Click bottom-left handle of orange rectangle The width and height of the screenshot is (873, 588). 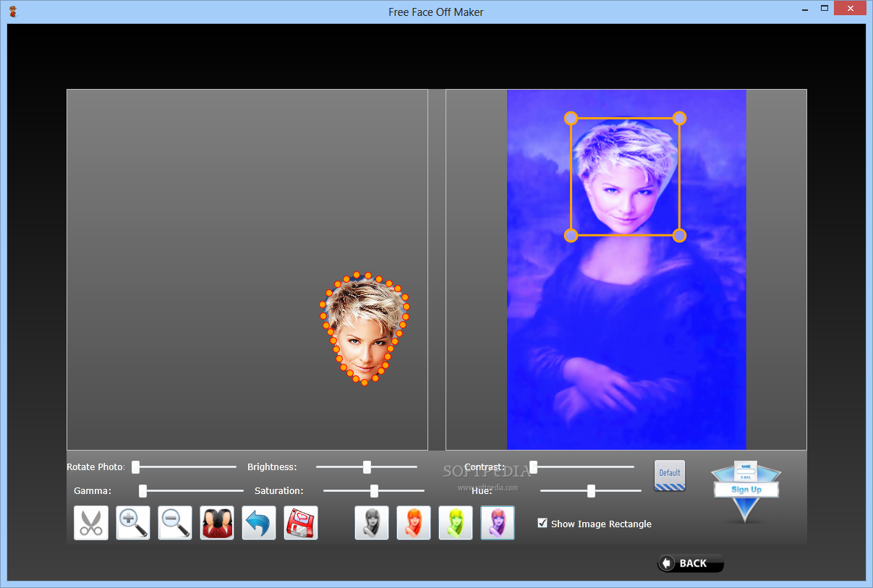click(571, 235)
